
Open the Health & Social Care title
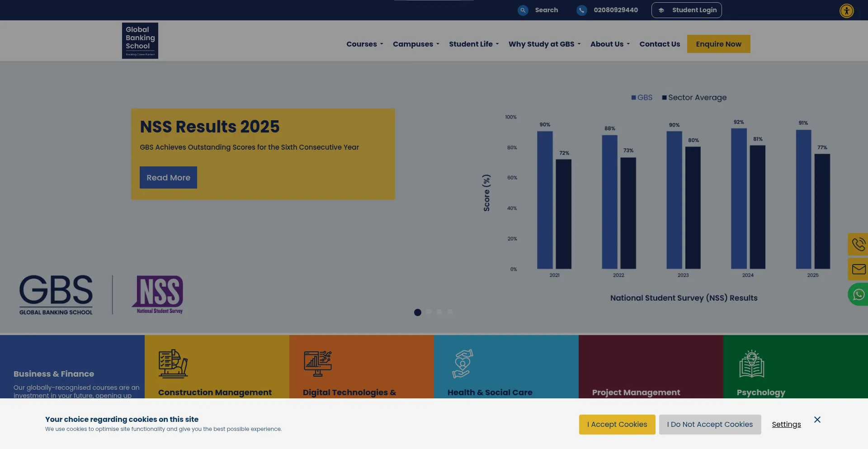pos(490,392)
